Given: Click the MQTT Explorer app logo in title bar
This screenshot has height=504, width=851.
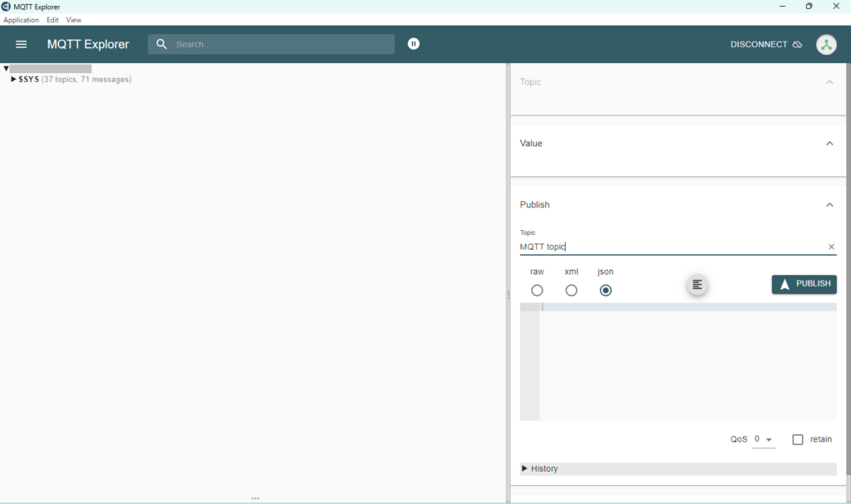Looking at the screenshot, I should [x=6, y=7].
